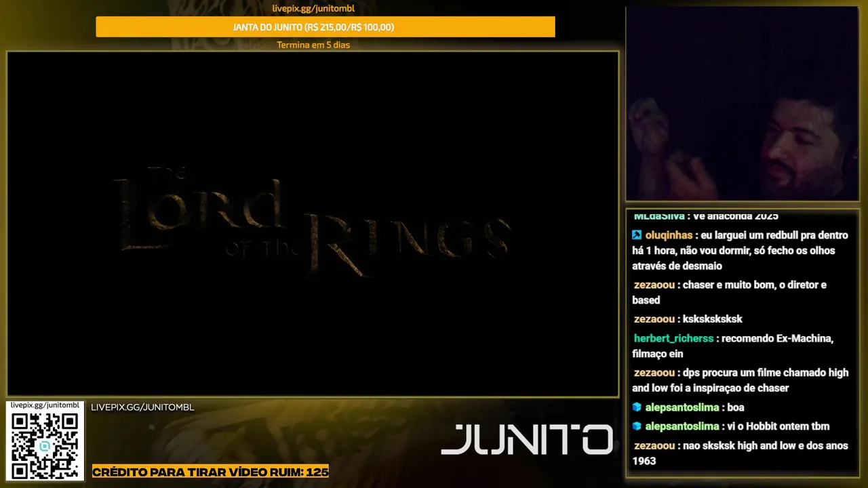Click oluqinhas chat badge icon

(x=637, y=235)
